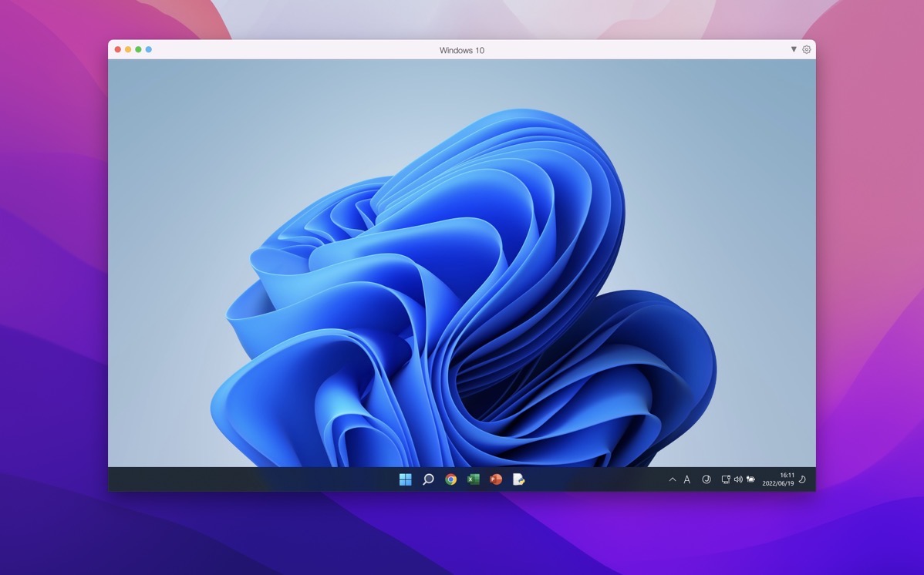Open the network status icon
The width and height of the screenshot is (924, 575).
coord(726,479)
